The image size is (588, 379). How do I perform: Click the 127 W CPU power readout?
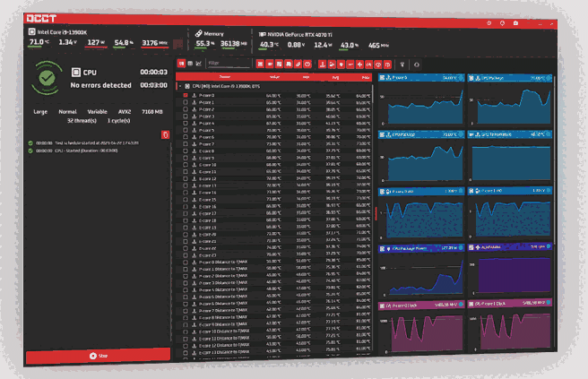(x=96, y=42)
